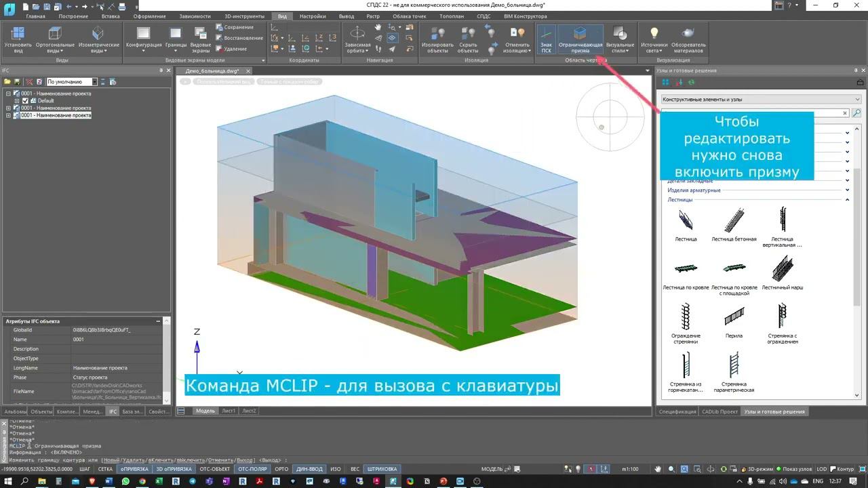Open the Конструктивные элементы и узлы dropdown

point(856,99)
